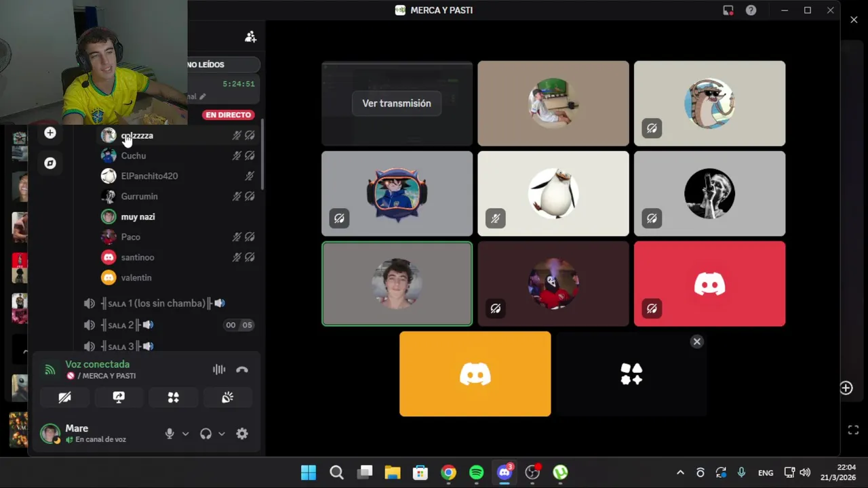Open the inbox icon beside Help

point(728,10)
